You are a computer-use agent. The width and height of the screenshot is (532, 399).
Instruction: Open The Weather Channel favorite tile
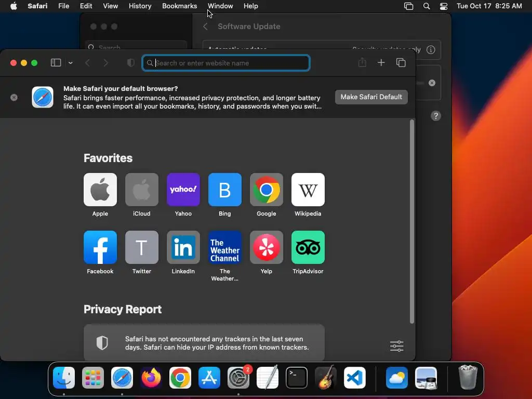224,247
